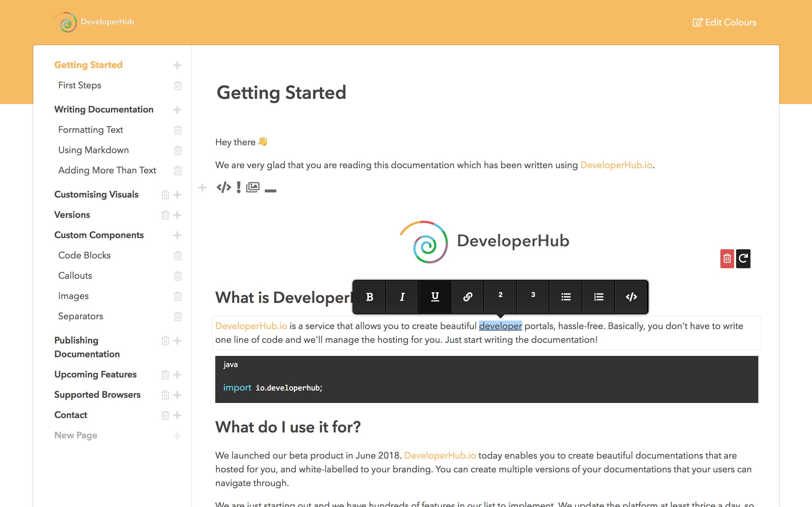Screen dimensions: 812x507
Task: Click the black refresh image icon
Action: 743,258
